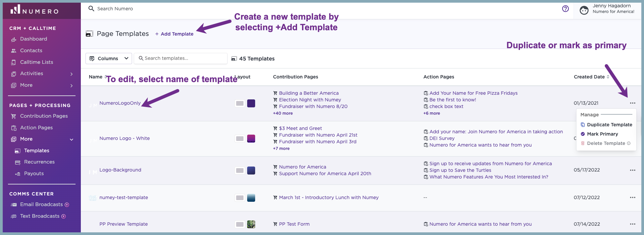
Task: Open Action Pages in the sidebar
Action: pyautogui.click(x=36, y=128)
